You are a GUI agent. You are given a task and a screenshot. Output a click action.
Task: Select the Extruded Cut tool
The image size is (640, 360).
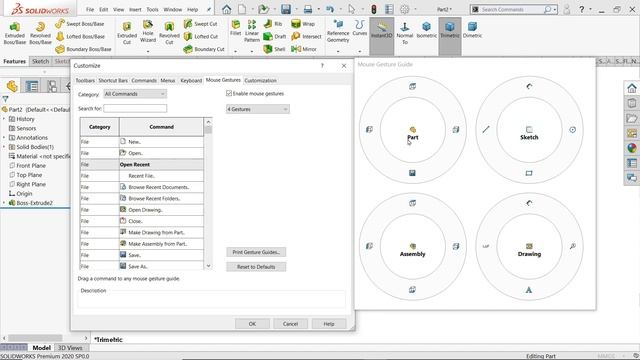tap(127, 33)
